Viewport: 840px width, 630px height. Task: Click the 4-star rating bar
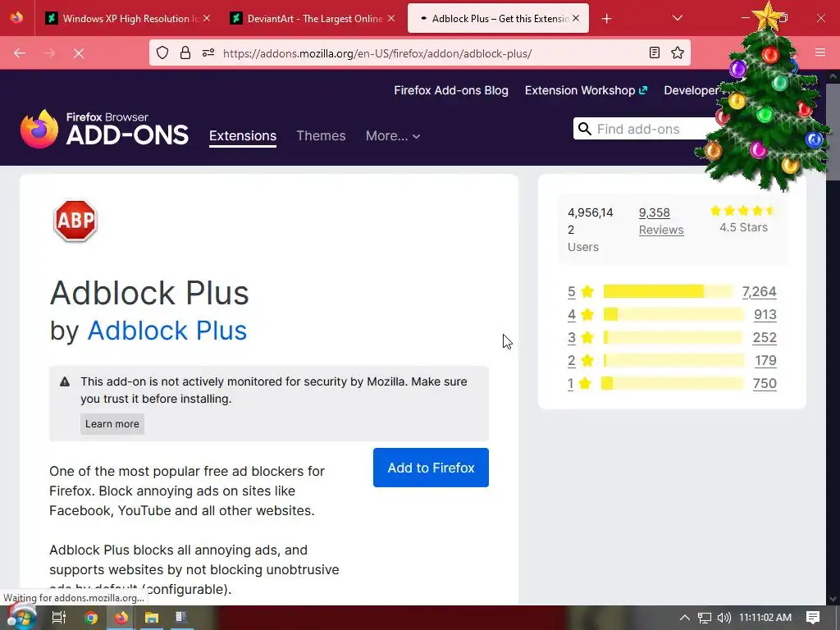673,314
